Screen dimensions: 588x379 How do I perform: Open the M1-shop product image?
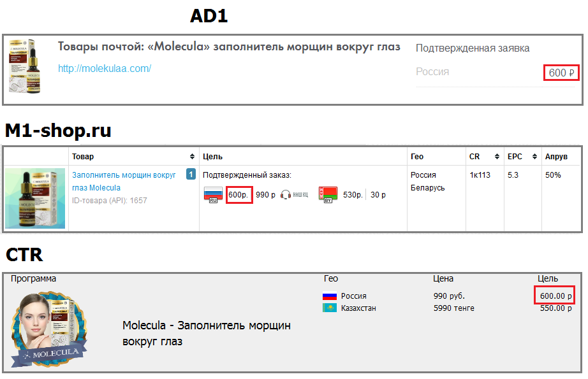click(x=36, y=198)
